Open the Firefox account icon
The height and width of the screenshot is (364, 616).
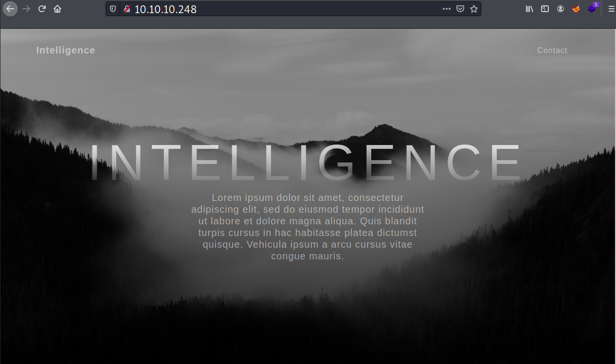coord(561,9)
